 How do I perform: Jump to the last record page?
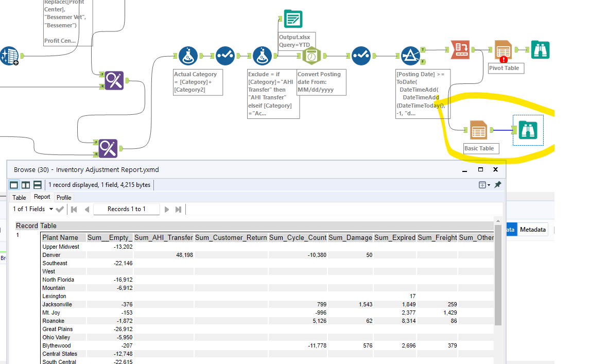click(x=178, y=209)
